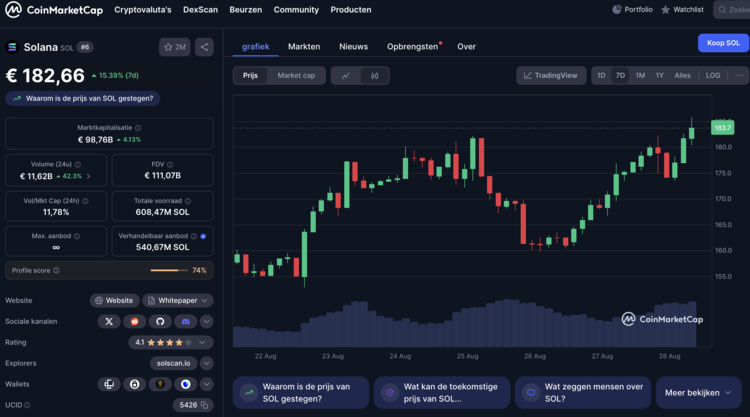
Task: Switch to the Markten tab
Action: [x=304, y=47]
